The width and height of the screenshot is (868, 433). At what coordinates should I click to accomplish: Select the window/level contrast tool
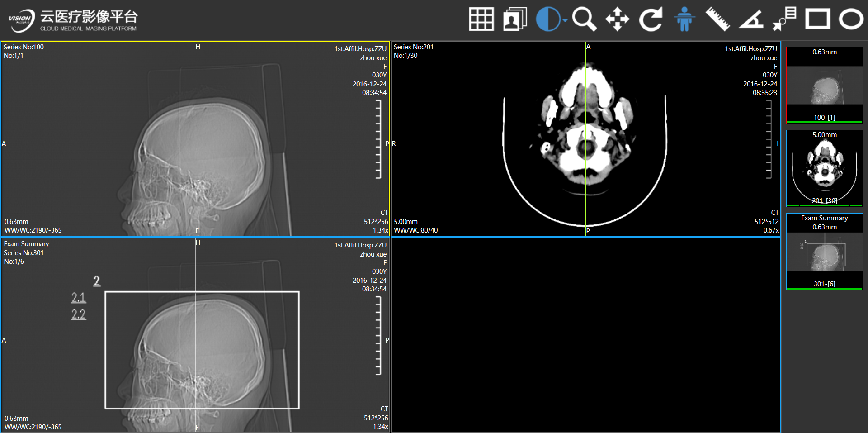[x=547, y=19]
